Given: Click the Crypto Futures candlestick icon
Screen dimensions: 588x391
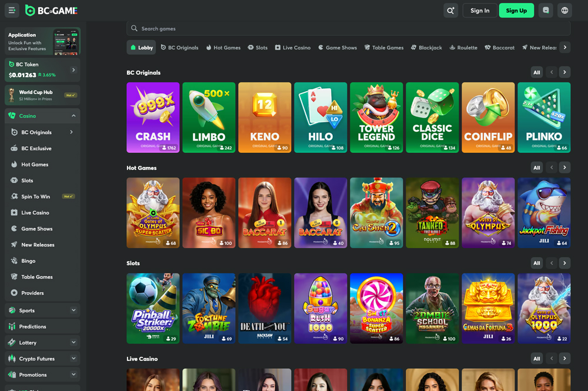Looking at the screenshot, I should tap(12, 359).
